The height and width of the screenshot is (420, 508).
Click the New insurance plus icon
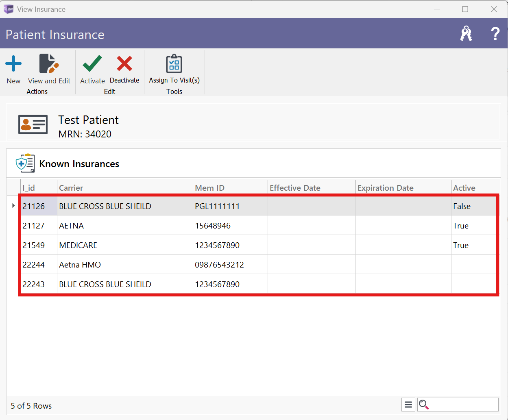coord(13,64)
